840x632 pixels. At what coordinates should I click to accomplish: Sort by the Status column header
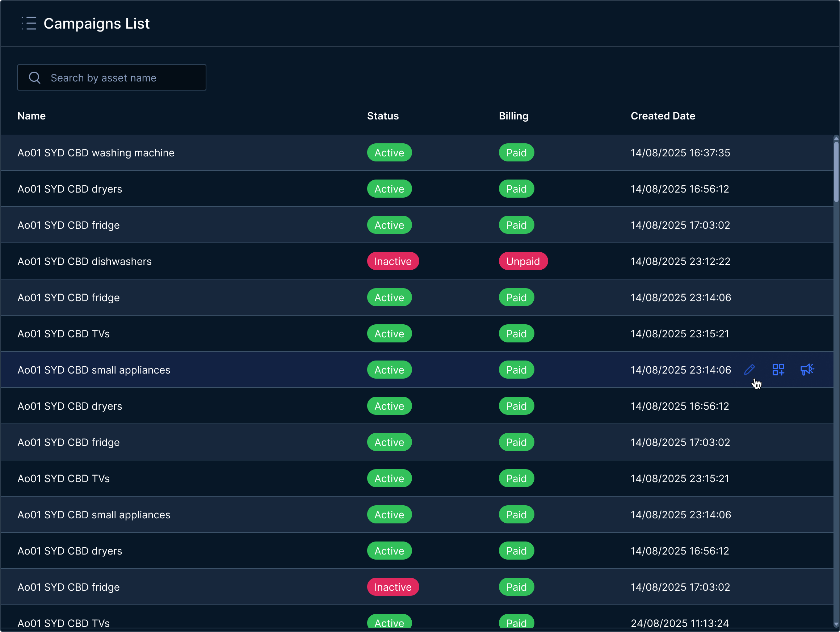point(383,116)
